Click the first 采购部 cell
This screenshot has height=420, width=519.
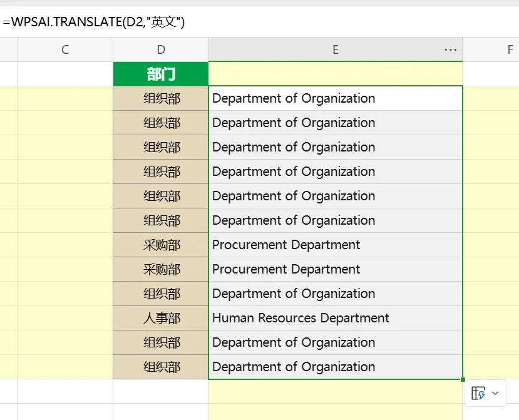(x=161, y=245)
